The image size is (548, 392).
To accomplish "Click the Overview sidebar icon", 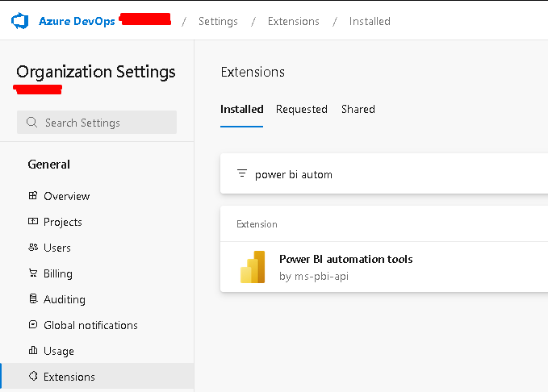I will click(x=33, y=196).
